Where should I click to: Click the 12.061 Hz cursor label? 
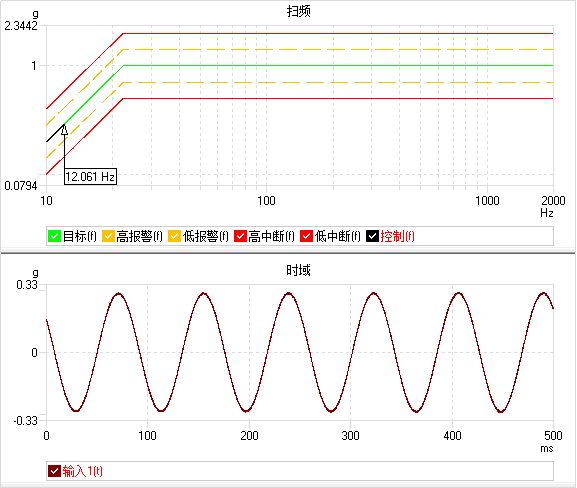(90, 177)
